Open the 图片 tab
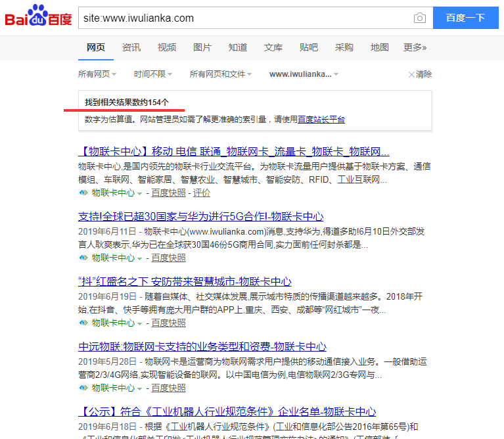This screenshot has height=439, width=504. (202, 47)
